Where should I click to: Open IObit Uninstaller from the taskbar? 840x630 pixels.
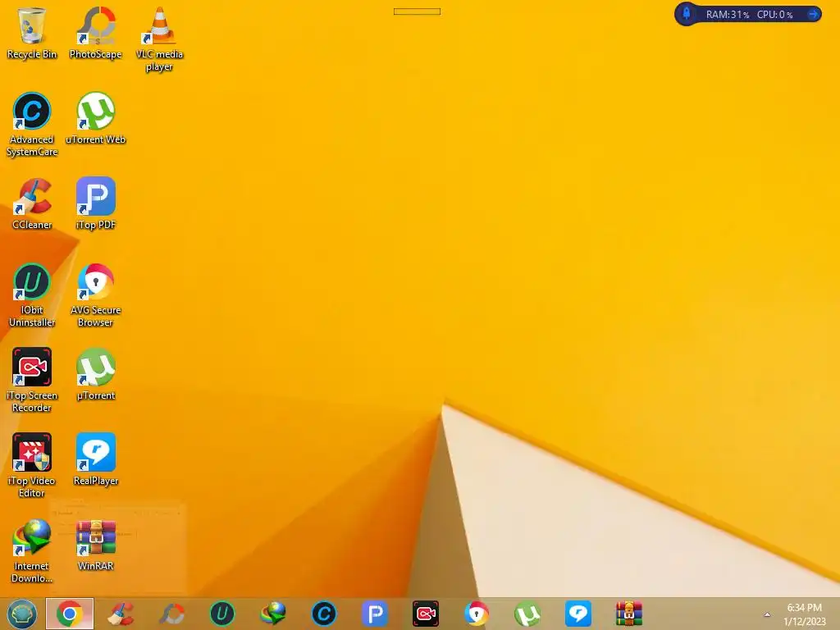(x=222, y=614)
